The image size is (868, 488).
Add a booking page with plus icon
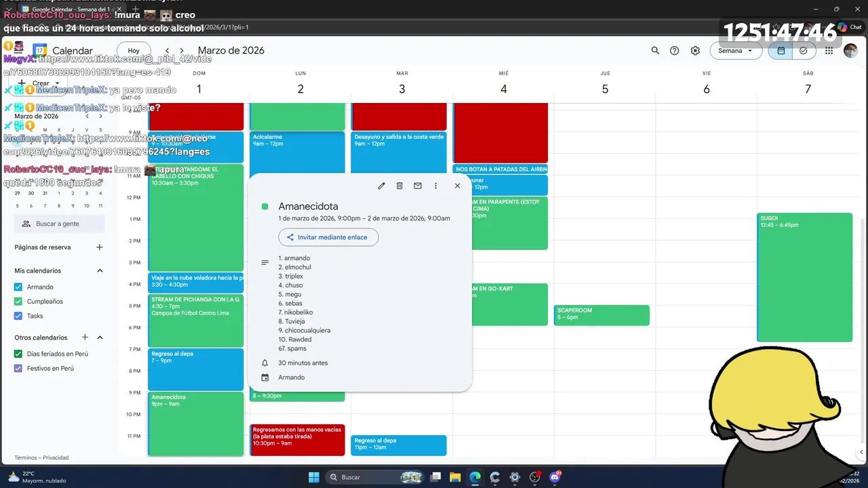pos(100,247)
